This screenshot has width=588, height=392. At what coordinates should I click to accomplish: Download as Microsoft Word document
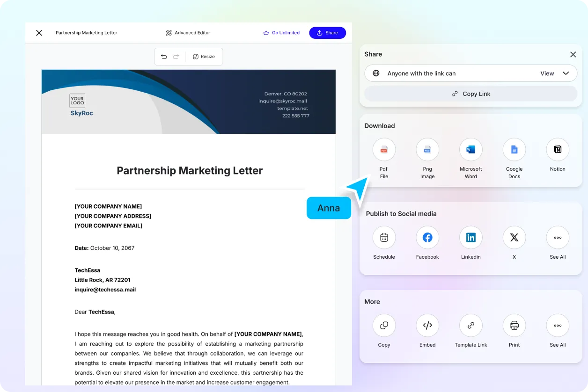click(470, 150)
